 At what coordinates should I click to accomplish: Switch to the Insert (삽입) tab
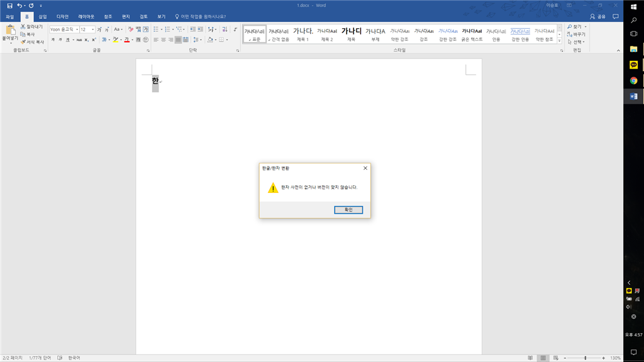coord(43,17)
